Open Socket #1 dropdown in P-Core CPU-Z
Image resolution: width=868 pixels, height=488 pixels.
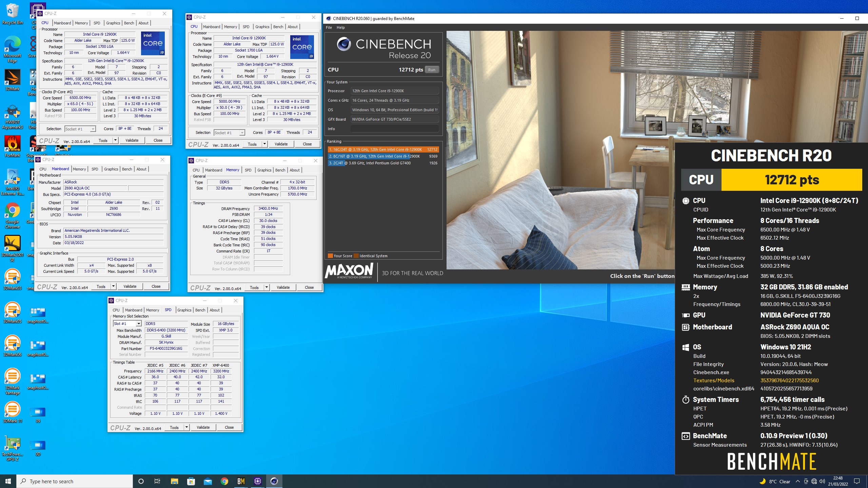tap(80, 129)
